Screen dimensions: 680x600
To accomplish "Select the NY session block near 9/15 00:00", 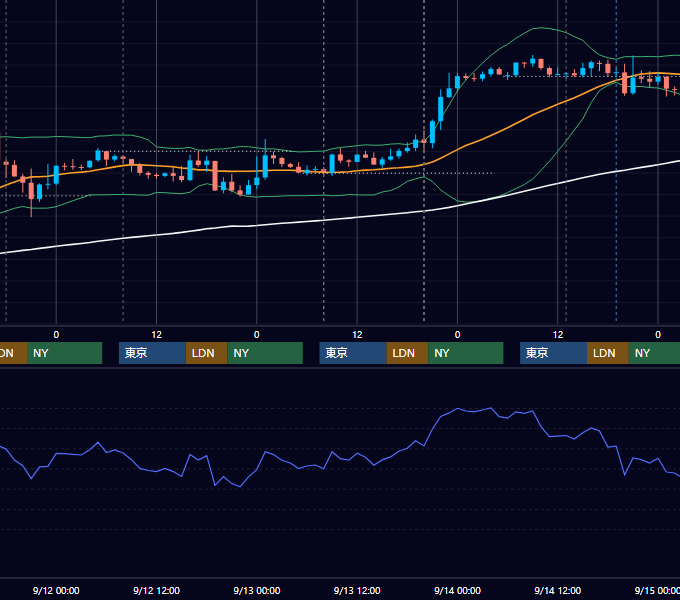I will click(654, 353).
